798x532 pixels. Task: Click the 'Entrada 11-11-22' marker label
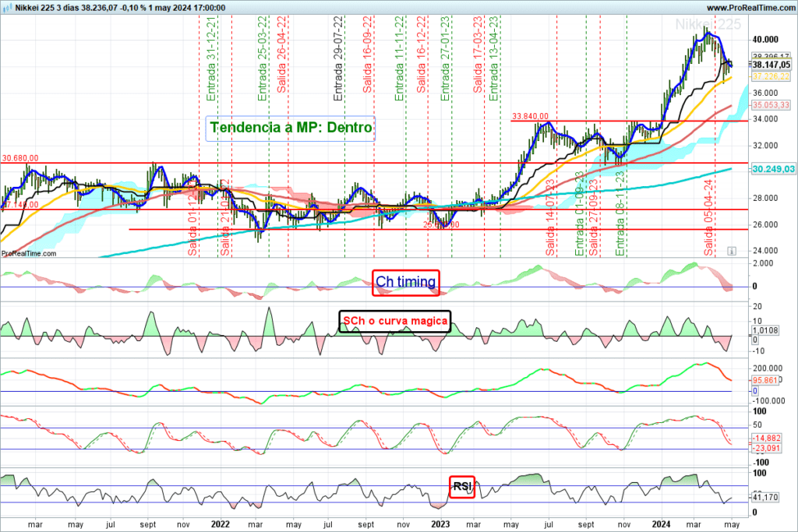[400, 58]
